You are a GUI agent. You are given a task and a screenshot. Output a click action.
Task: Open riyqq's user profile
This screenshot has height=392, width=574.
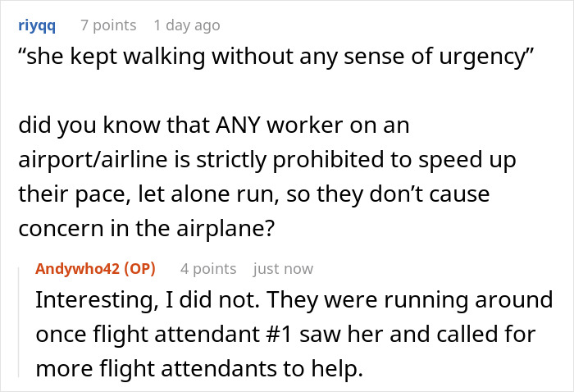(37, 25)
